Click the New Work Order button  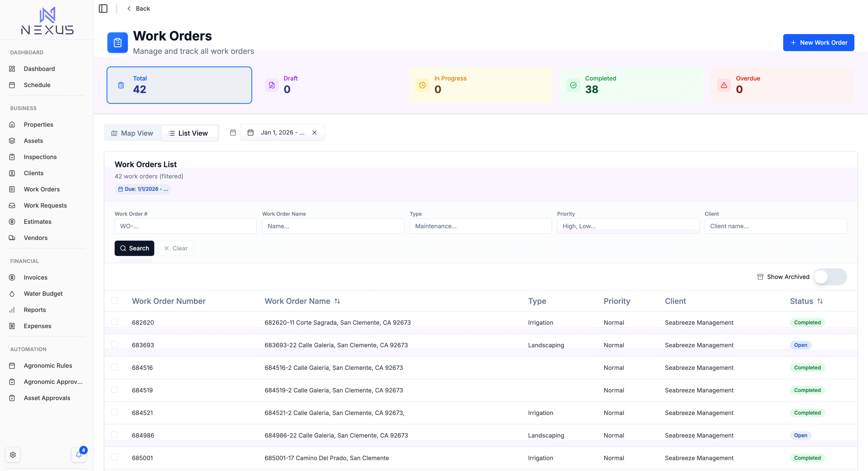tap(818, 43)
